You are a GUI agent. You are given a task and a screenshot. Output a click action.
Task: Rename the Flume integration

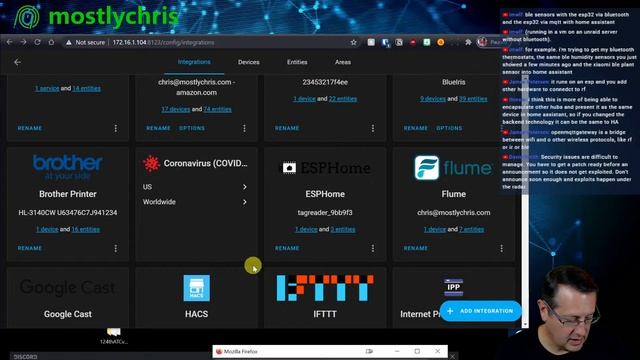pos(416,248)
